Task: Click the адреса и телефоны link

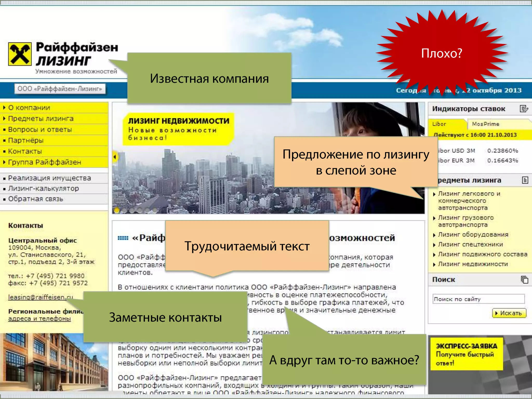Action: (x=39, y=319)
